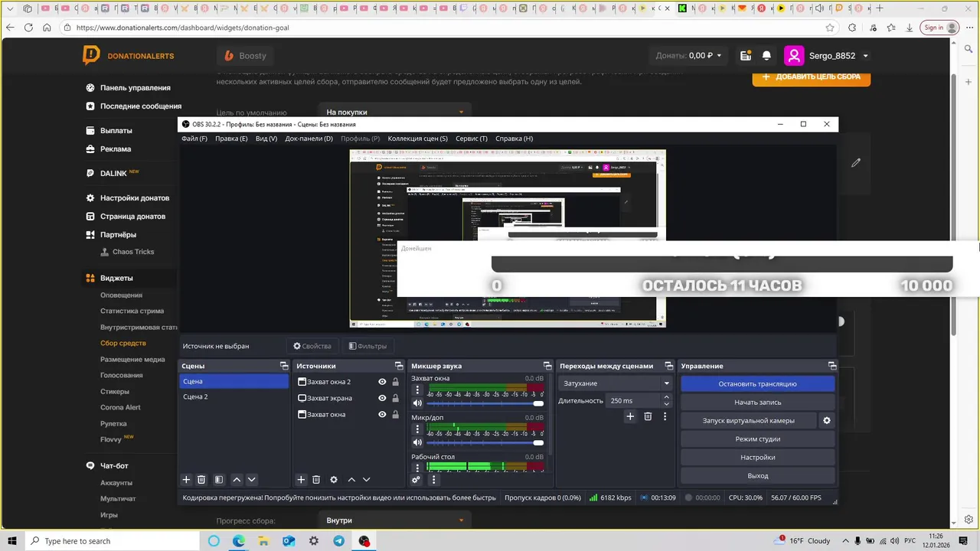980x551 pixels.
Task: Open Microsoft Edge from the taskbar
Action: 239,541
